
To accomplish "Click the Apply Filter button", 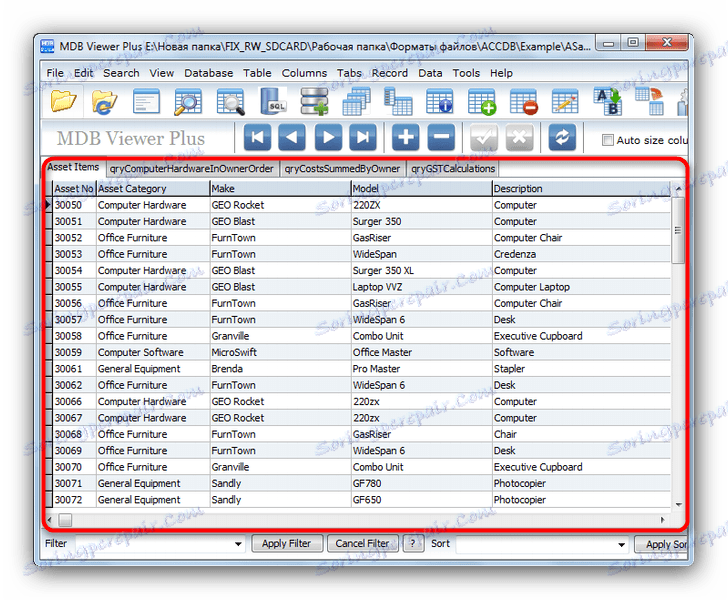I will point(286,543).
